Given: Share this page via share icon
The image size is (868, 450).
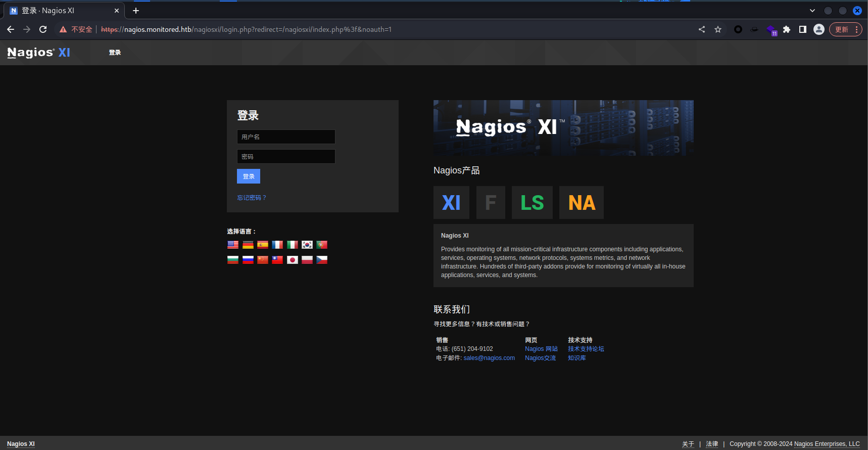Looking at the screenshot, I should (x=702, y=29).
